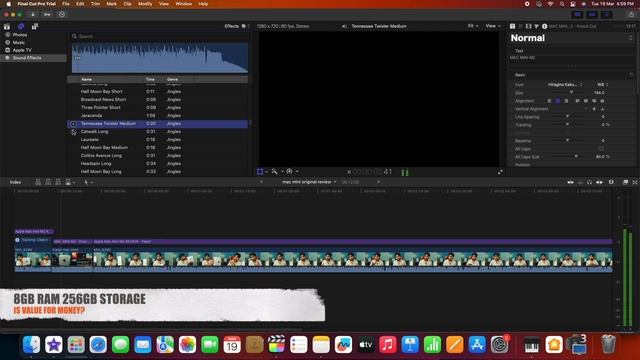This screenshot has width=640, height=360.
Task: Click the Search field in sound browser
Action: click(160, 36)
